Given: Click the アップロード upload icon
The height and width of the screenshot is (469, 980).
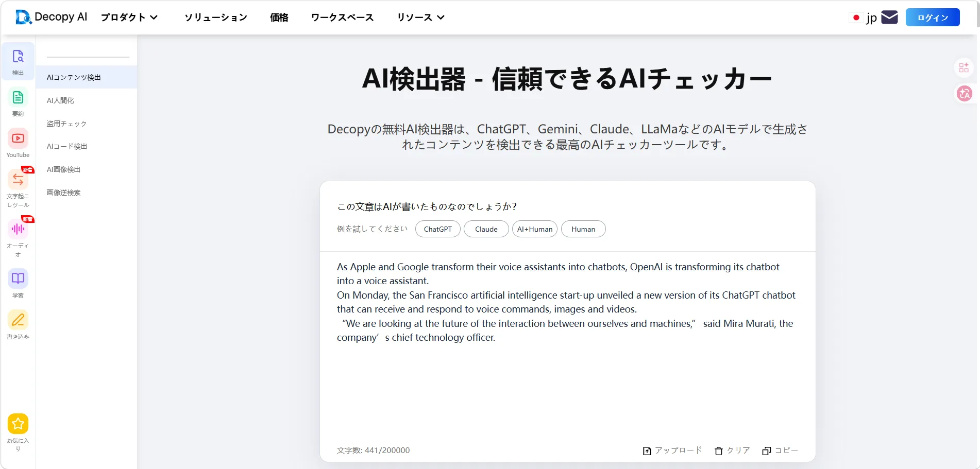Looking at the screenshot, I should (647, 451).
